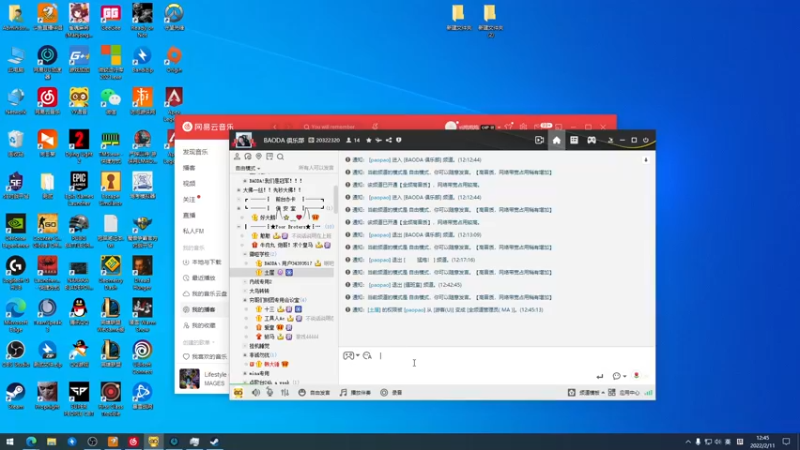Toggle the microphone icon in YY bottom bar

tap(270, 392)
